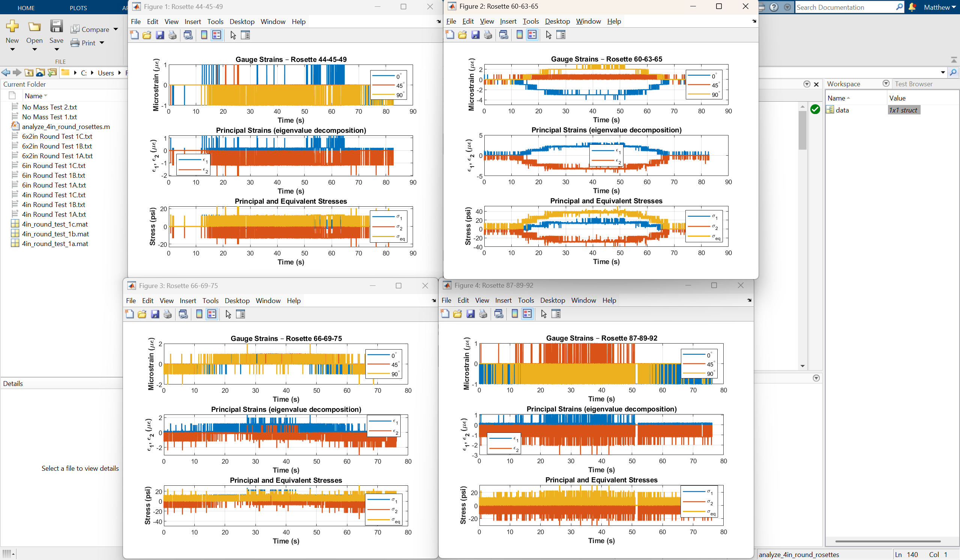Switch to the Test Browser tab

click(913, 84)
